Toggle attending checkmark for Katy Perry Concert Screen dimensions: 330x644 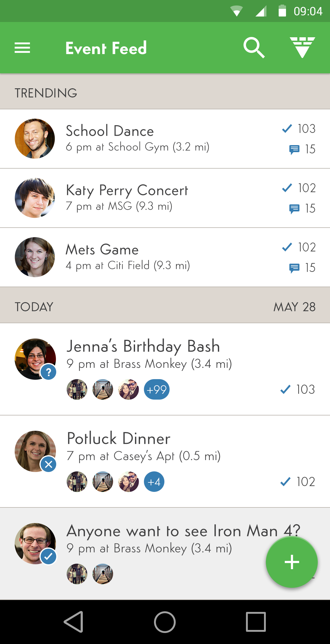click(x=287, y=188)
